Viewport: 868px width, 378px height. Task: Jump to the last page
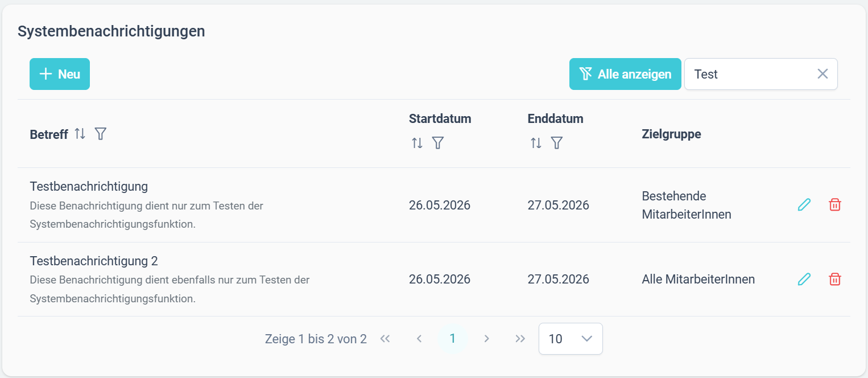(x=520, y=339)
